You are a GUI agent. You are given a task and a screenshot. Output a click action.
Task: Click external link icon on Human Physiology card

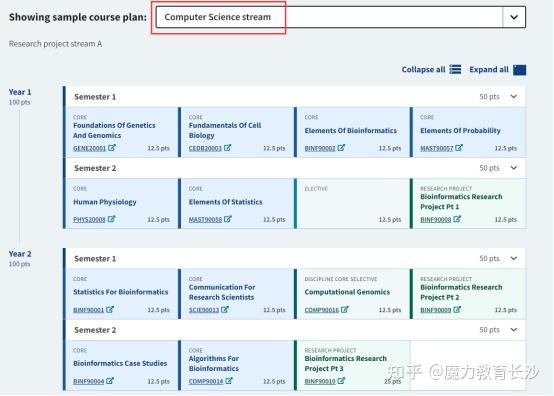(x=111, y=219)
